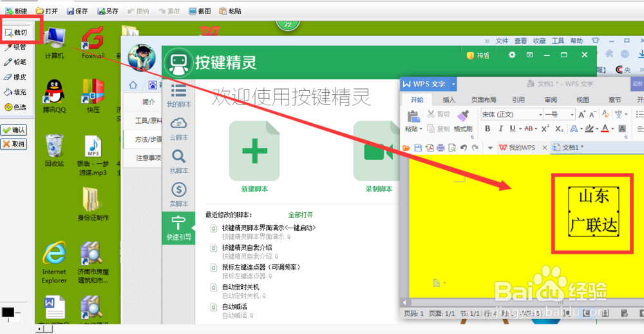Click 粘贴 paste in the editor toolbar
This screenshot has height=334, width=644.
(230, 11)
